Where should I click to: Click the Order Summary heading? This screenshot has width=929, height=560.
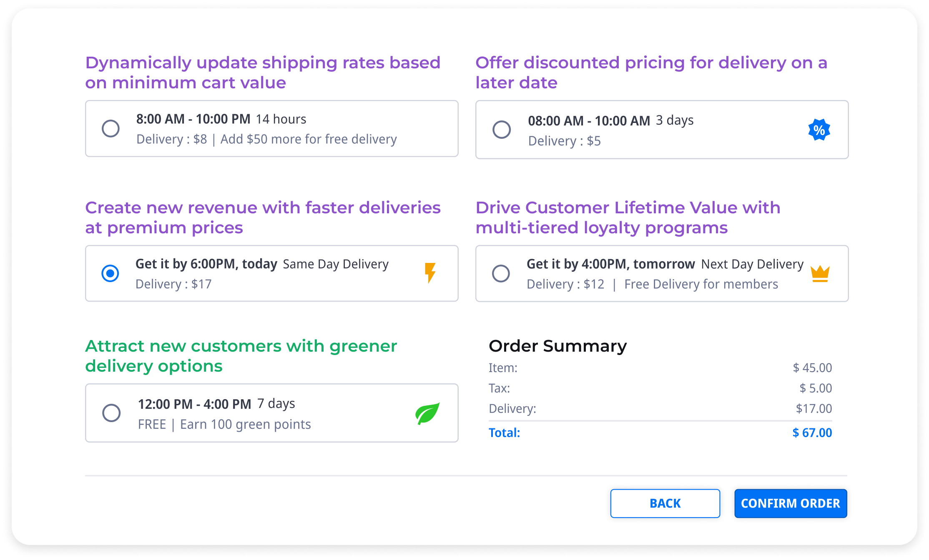click(x=557, y=346)
